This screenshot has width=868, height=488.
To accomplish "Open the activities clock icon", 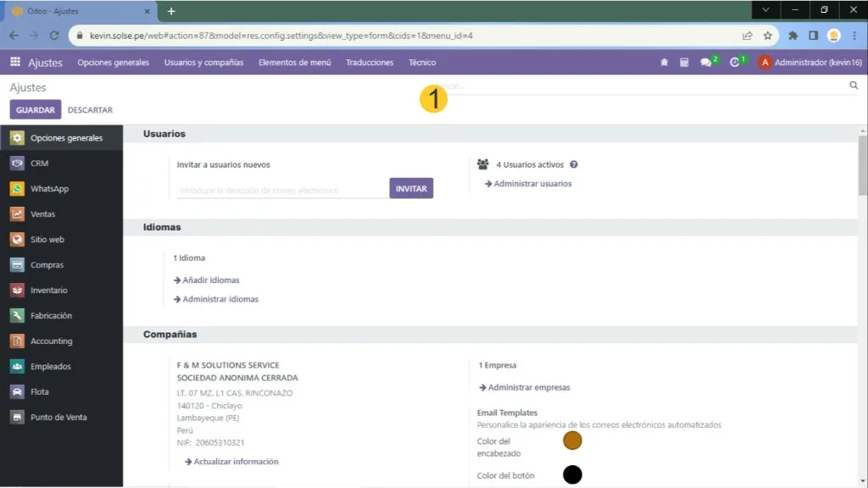I will tap(735, 63).
